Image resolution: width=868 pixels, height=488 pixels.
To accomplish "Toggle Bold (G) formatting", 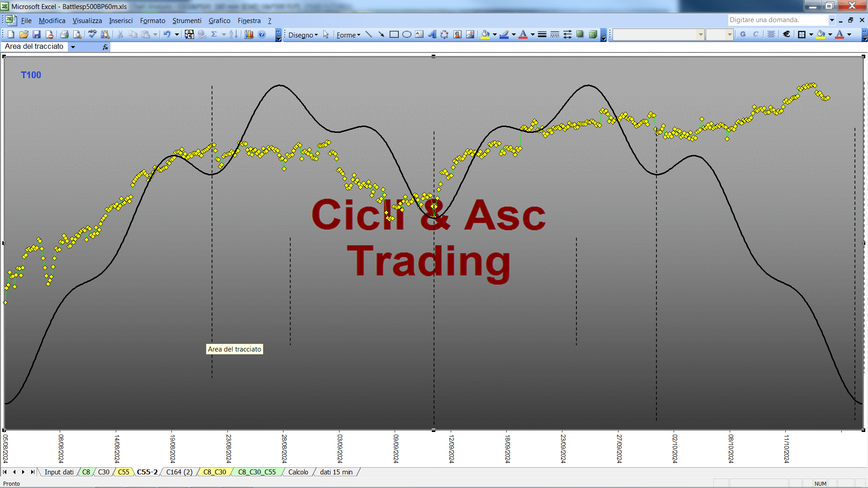I will pos(743,35).
